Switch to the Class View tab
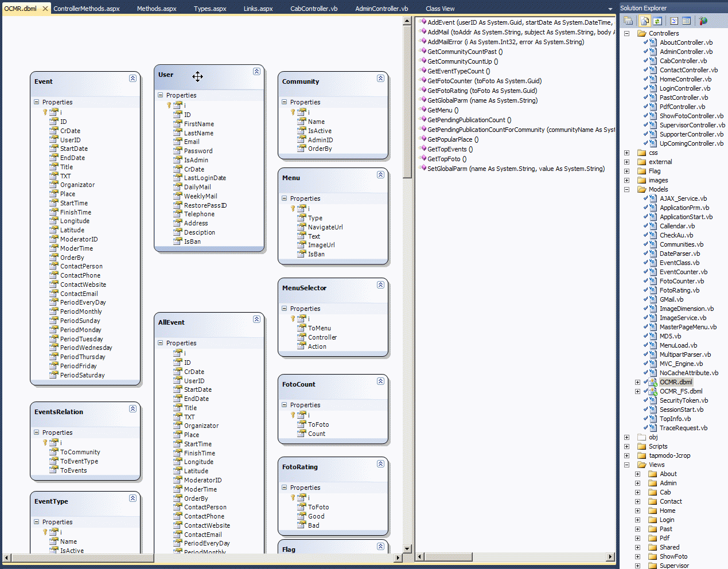 tap(440, 9)
